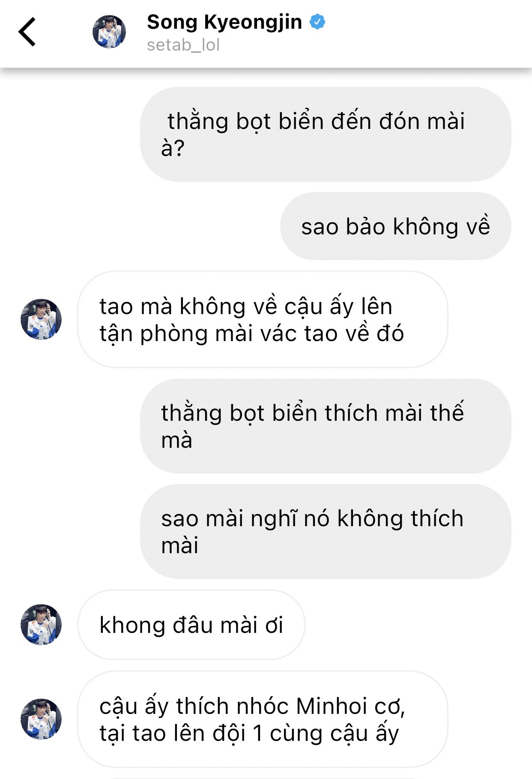Select the "thằng bọt biển thích mài thế mà" bubble

tap(326, 426)
